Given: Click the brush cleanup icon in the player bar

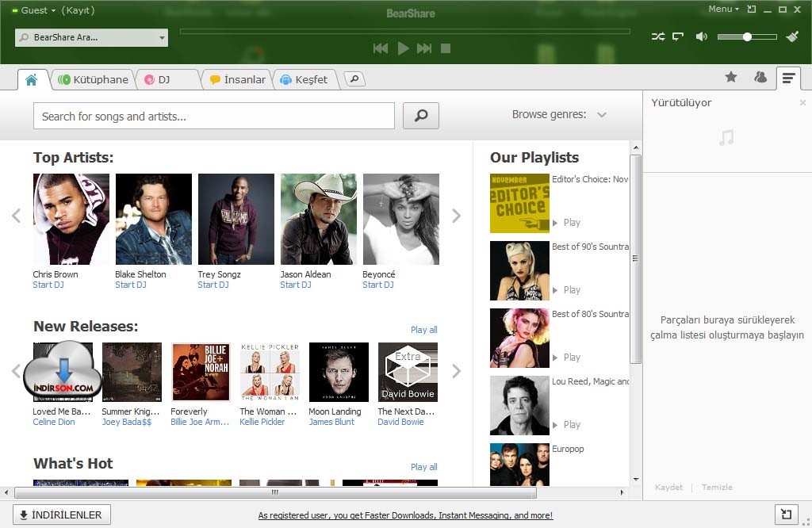Looking at the screenshot, I should point(792,36).
